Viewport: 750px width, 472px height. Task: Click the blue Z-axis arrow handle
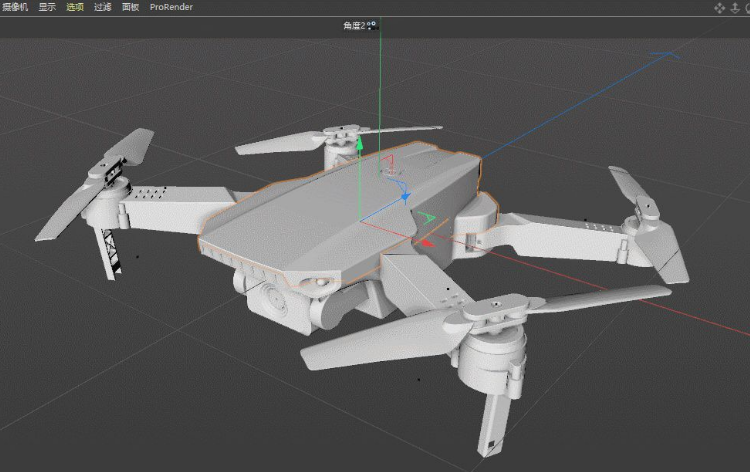click(406, 197)
